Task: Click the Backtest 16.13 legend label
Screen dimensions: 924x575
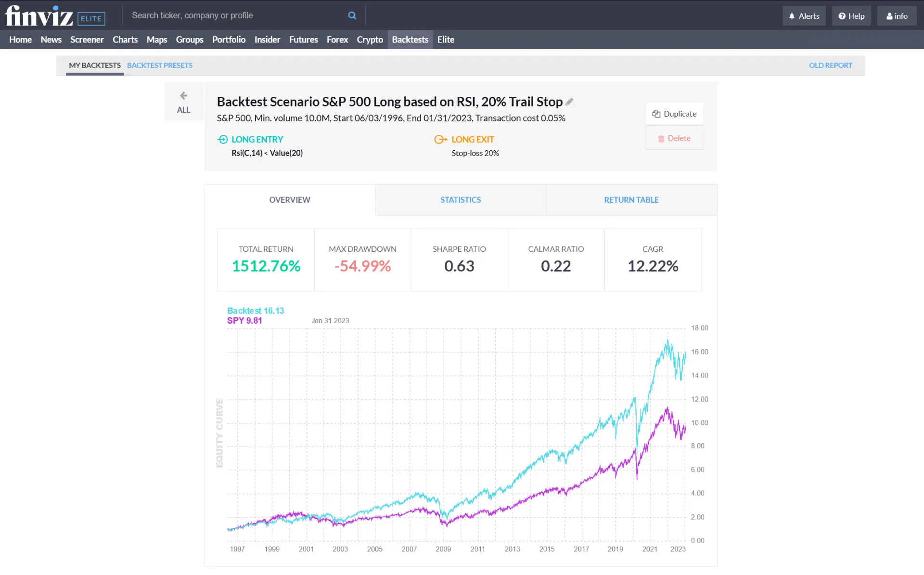Action: click(256, 311)
